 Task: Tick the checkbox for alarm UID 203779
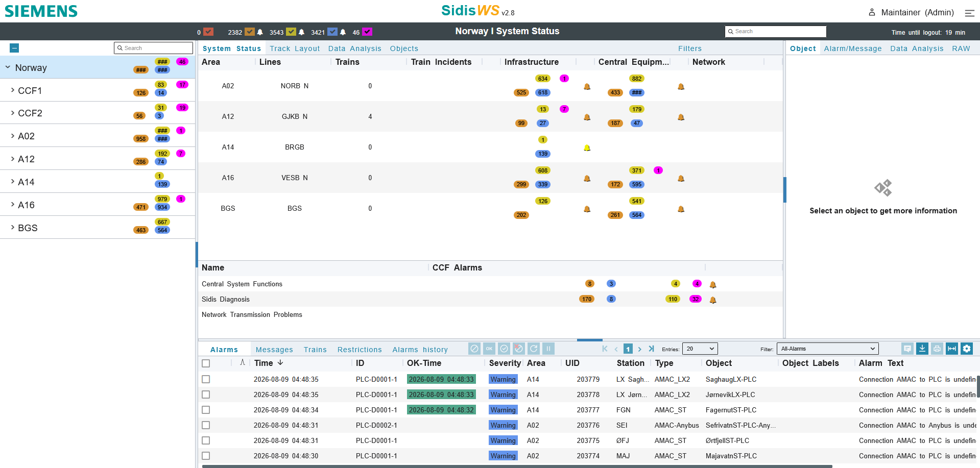click(206, 379)
